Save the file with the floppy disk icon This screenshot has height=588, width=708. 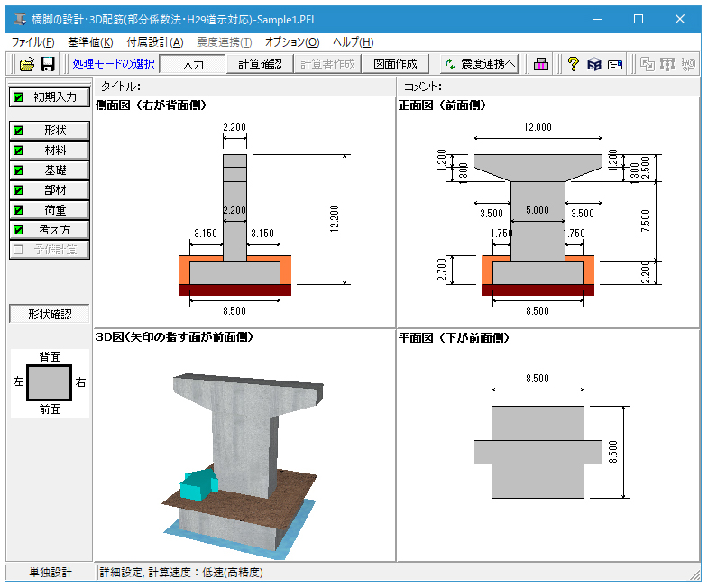coord(49,64)
